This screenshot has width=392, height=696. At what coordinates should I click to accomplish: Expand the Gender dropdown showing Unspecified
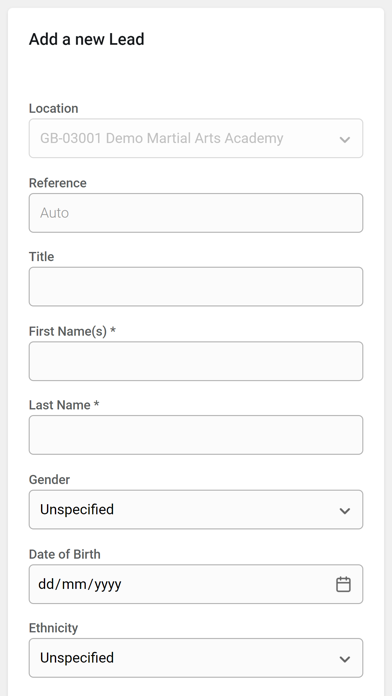(196, 510)
